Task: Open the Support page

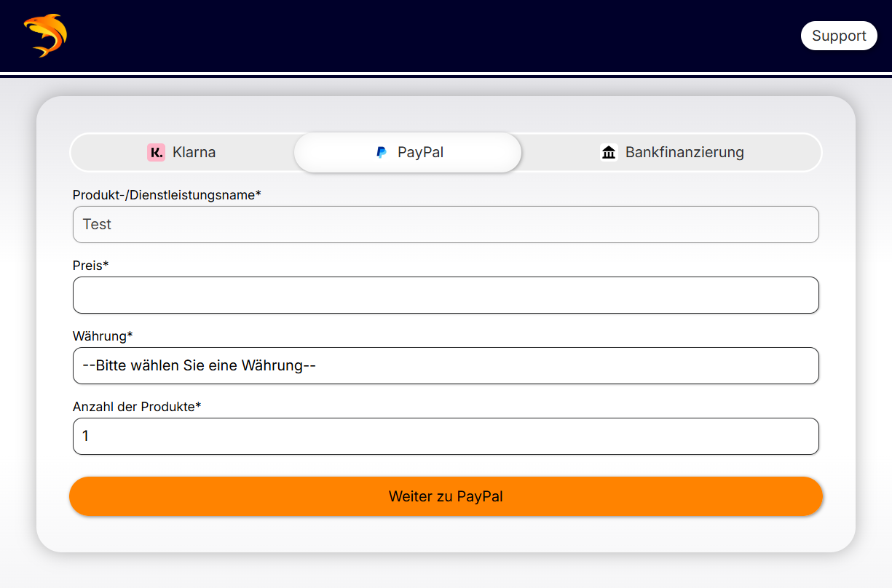Action: pyautogui.click(x=839, y=36)
